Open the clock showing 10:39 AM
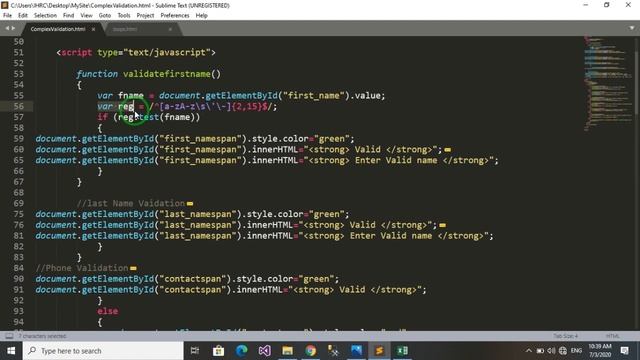 tap(600, 351)
